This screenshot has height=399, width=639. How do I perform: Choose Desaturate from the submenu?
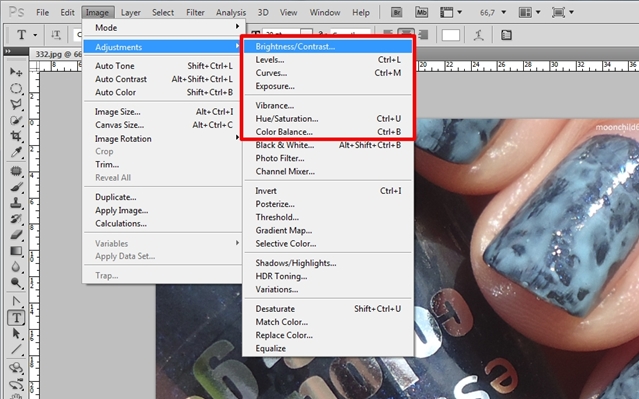[328, 309]
